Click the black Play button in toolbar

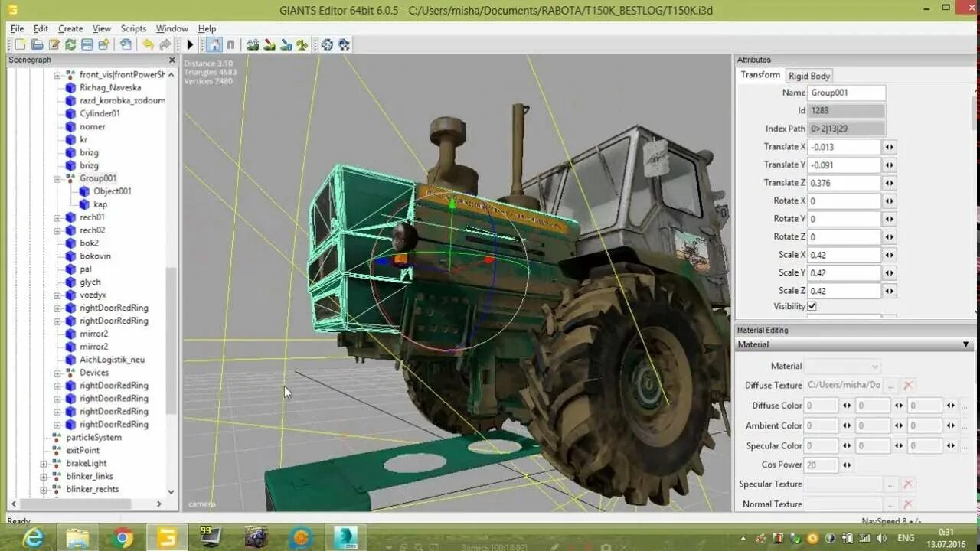click(191, 45)
